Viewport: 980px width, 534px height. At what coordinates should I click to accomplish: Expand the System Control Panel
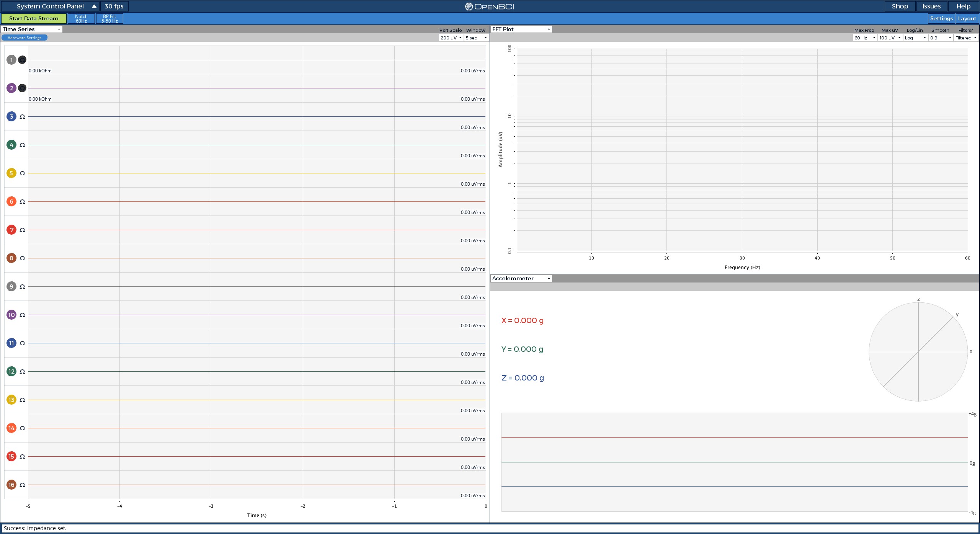coord(50,7)
